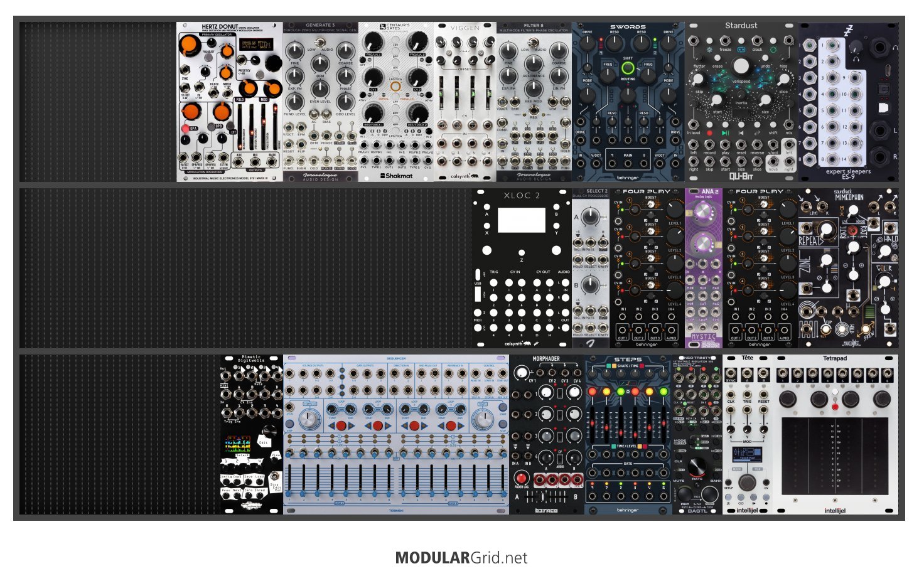Select the XLOC 2 module
This screenshot has height=571, width=924.
pyautogui.click(x=522, y=268)
